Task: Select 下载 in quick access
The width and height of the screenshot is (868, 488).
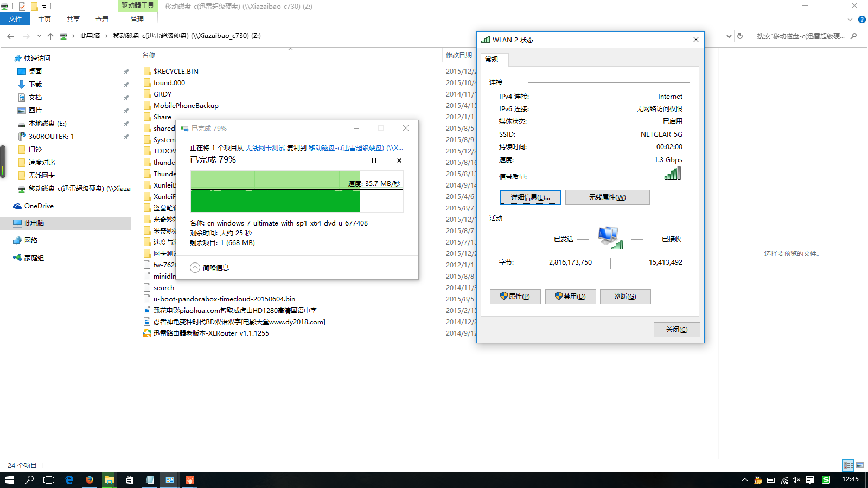Action: (x=35, y=85)
